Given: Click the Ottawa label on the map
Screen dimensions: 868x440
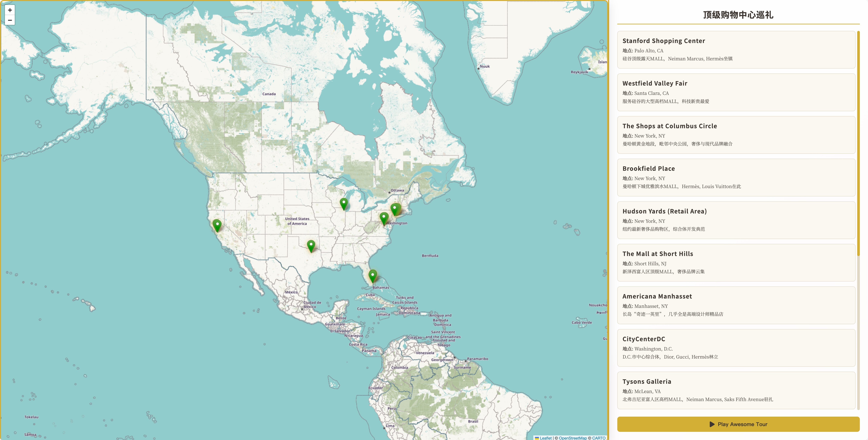Looking at the screenshot, I should pyautogui.click(x=397, y=190).
